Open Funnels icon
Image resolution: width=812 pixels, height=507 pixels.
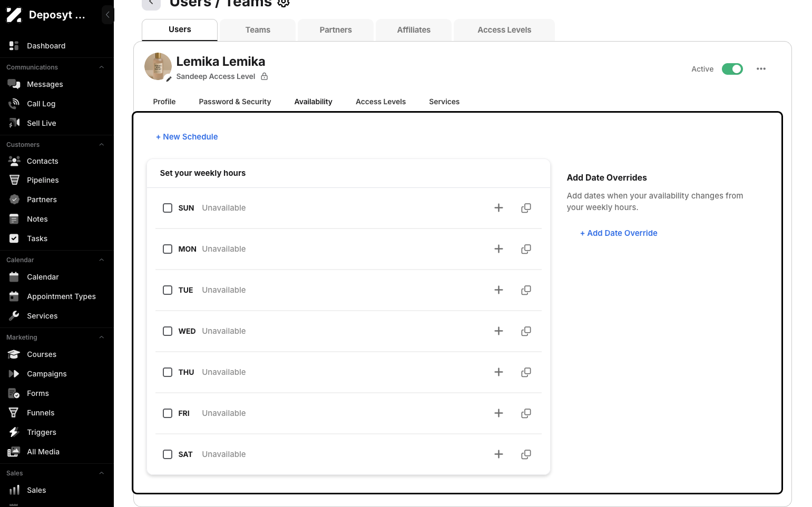14,413
